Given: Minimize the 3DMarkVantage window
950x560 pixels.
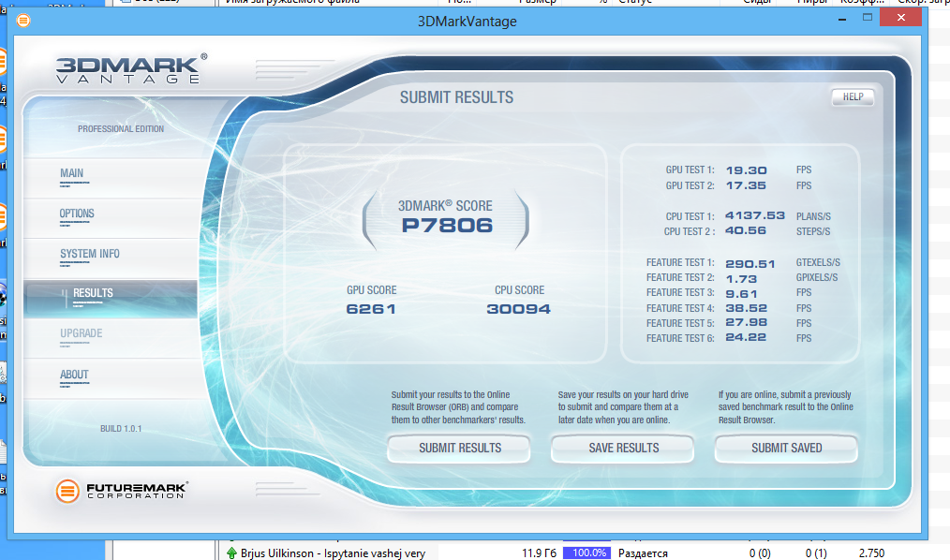Looking at the screenshot, I should [842, 20].
